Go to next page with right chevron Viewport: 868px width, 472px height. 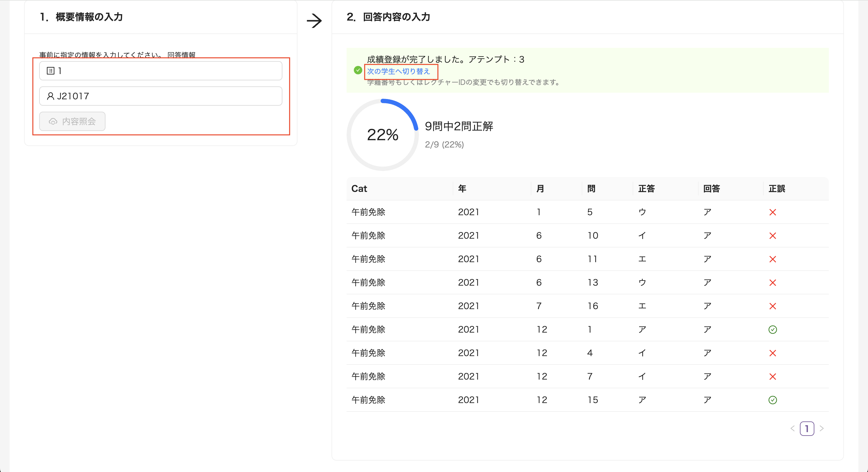coord(822,428)
